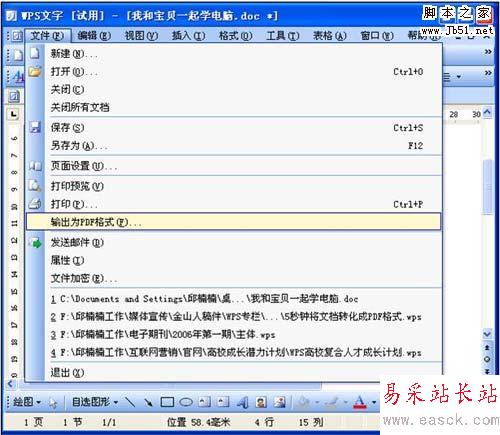Select the straight line drawing tool
Image resolution: width=500 pixels, height=435 pixels.
pyautogui.click(x=131, y=402)
